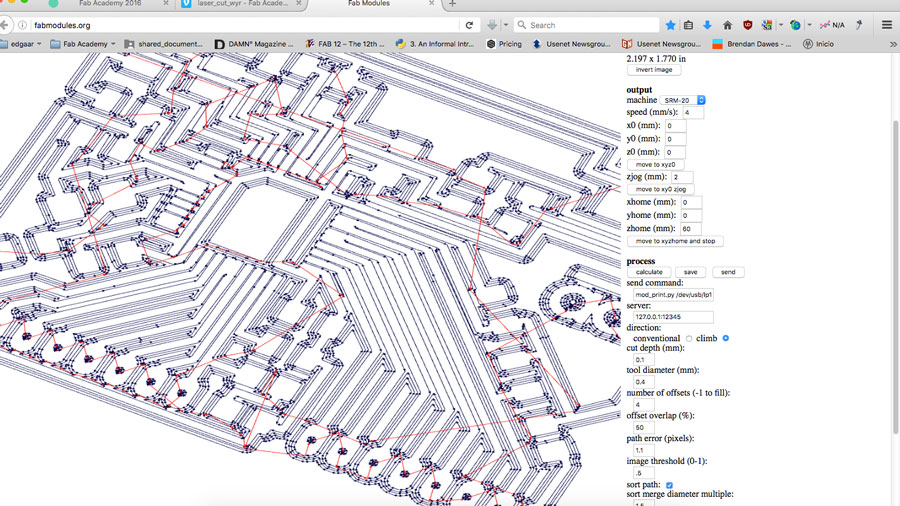This screenshot has height=506, width=900.
Task: Select the conventional direction radio
Action: point(689,338)
